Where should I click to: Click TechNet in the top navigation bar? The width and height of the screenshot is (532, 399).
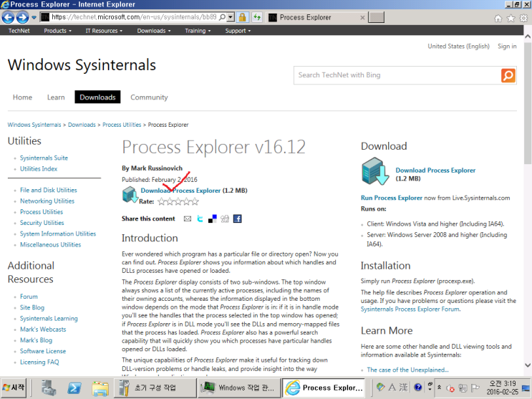[x=19, y=31]
